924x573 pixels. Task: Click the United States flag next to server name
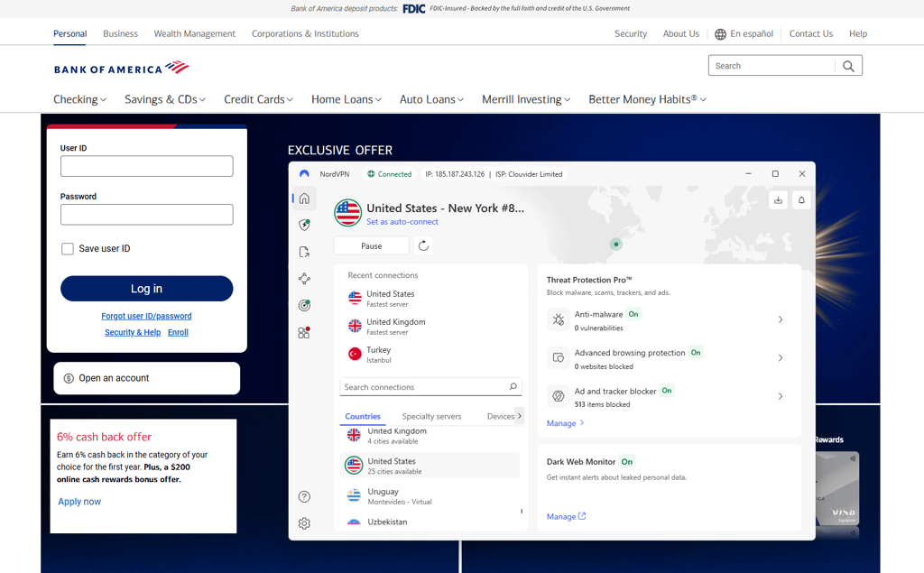tap(347, 213)
